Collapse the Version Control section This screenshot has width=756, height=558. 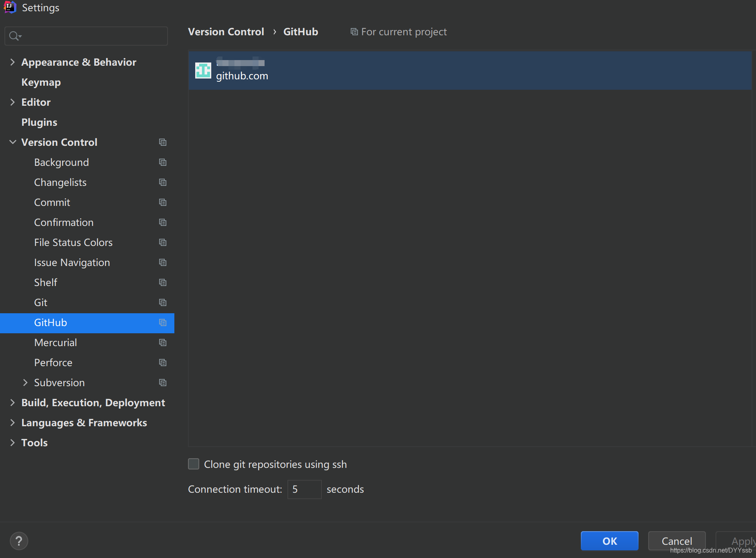click(12, 142)
